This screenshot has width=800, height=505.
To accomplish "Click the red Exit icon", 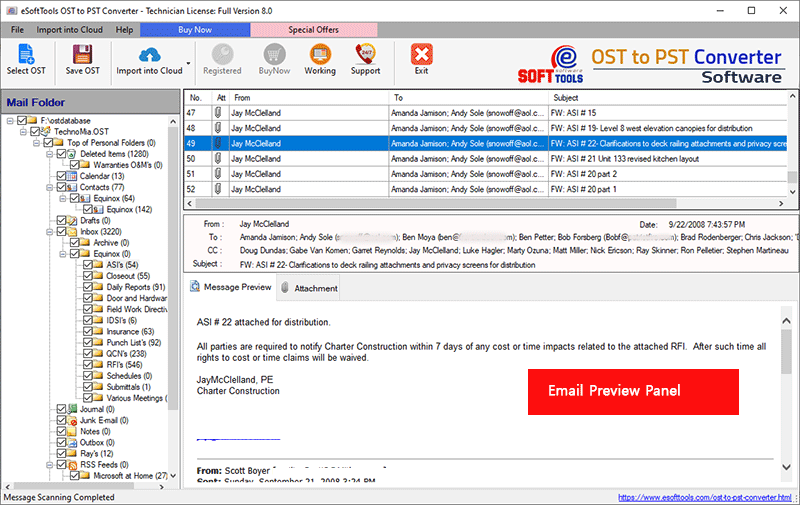I will [x=421, y=54].
